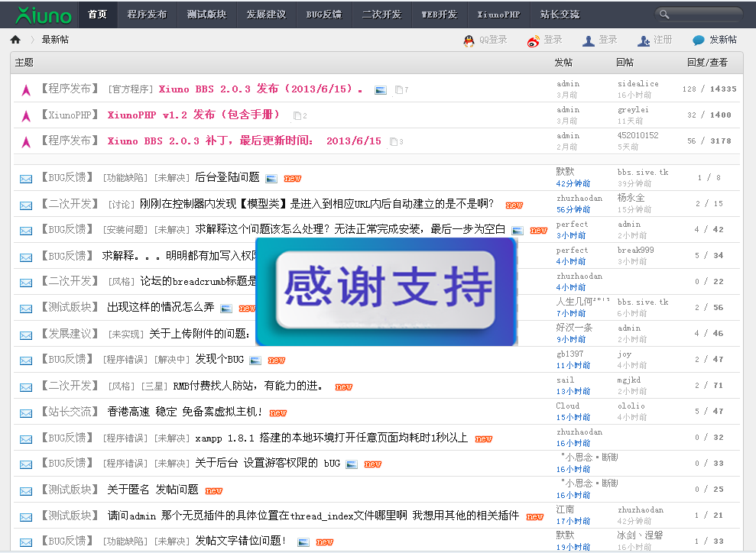Click envelope icon of RMB付费找人防站 row
Screen dimensions: 756x553
point(26,386)
